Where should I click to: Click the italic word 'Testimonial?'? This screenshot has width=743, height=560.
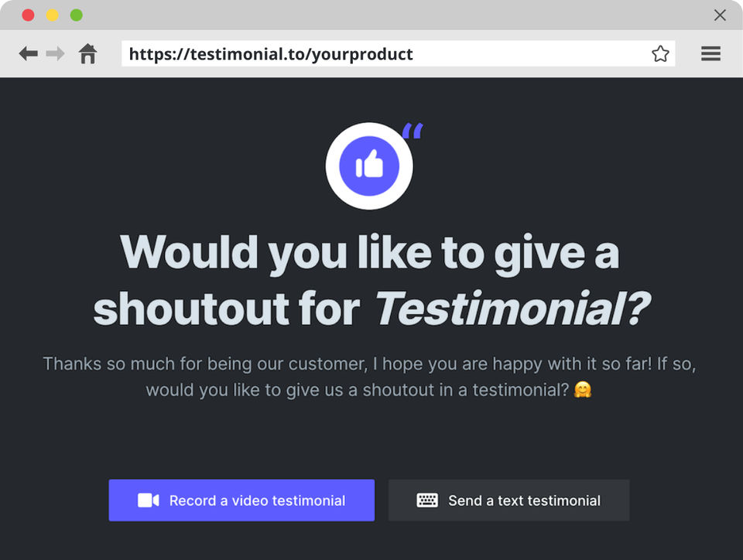coord(512,309)
